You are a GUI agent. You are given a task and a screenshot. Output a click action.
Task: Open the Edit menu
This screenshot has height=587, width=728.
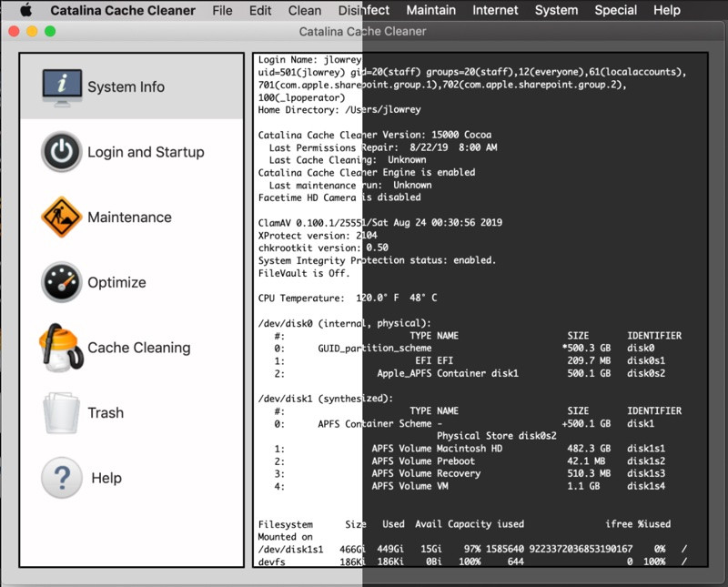point(260,10)
